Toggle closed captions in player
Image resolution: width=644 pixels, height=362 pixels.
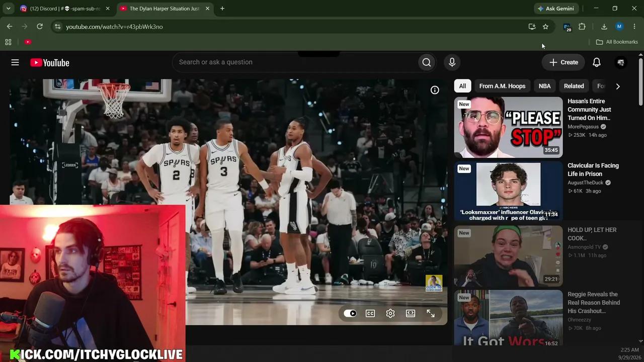pyautogui.click(x=370, y=313)
